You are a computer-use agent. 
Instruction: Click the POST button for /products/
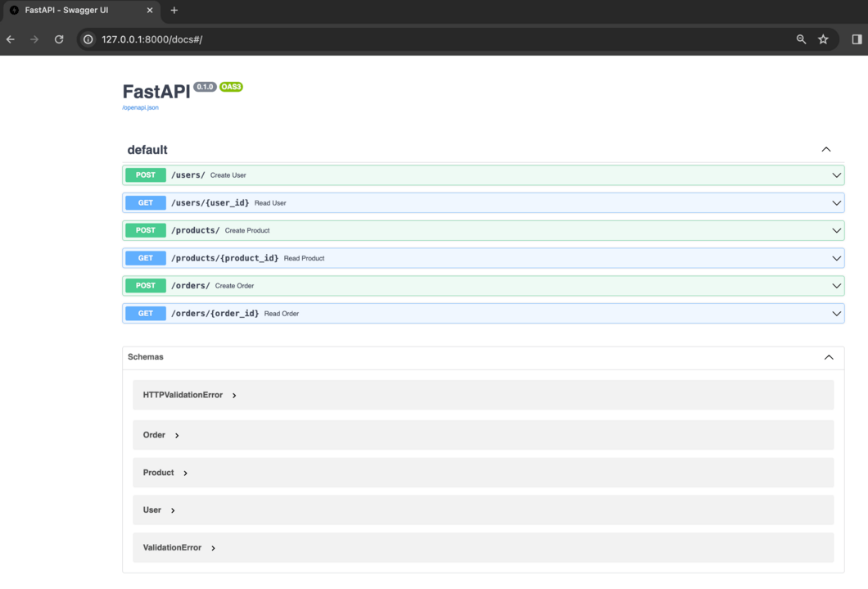146,230
